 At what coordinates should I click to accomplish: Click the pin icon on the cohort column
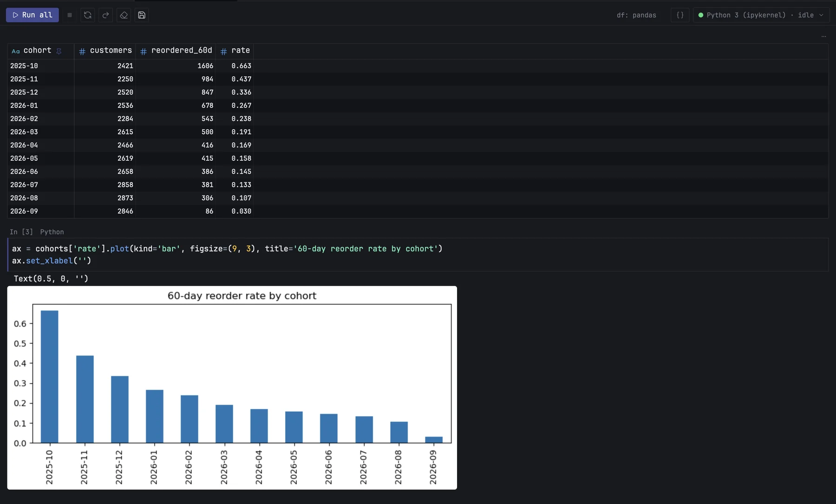click(59, 51)
